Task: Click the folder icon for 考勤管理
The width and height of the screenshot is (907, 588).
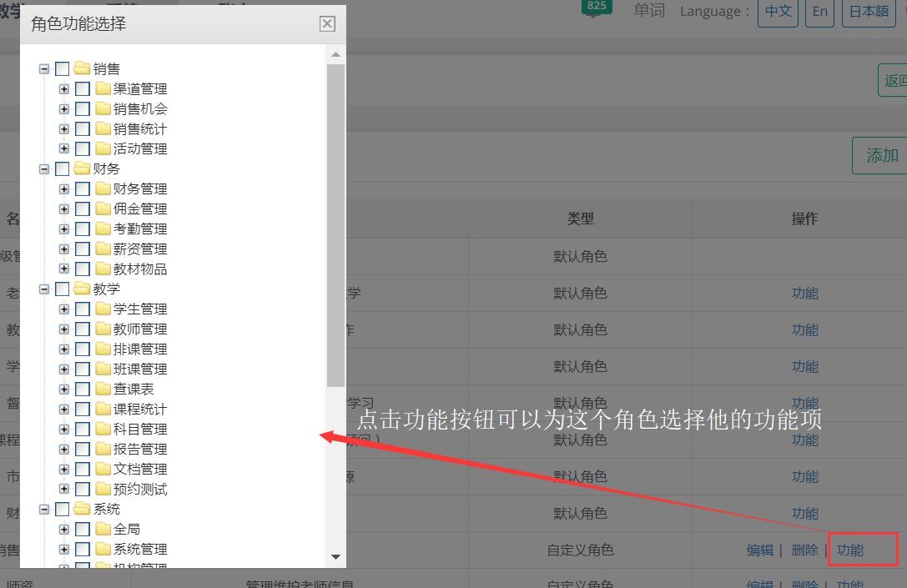Action: pos(103,229)
